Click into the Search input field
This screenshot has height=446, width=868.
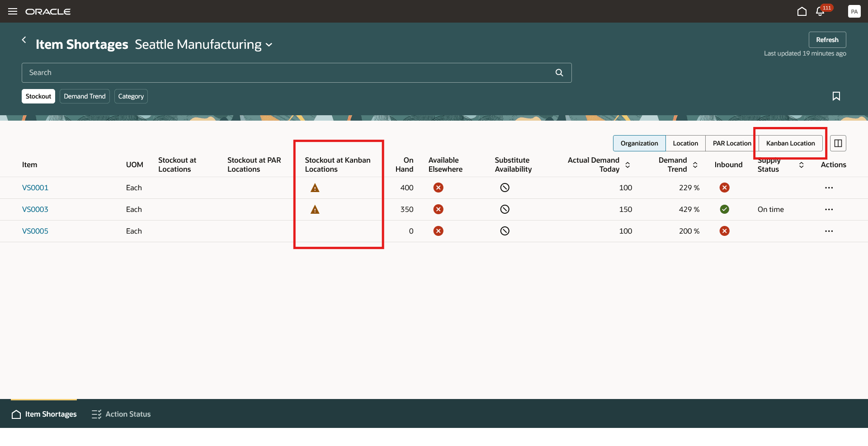[289, 73]
